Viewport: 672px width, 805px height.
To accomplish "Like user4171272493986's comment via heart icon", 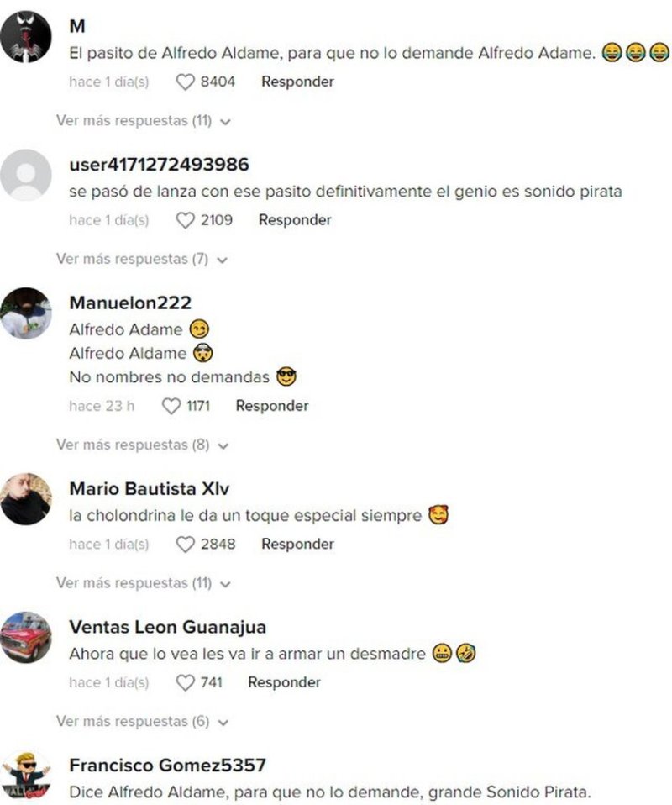I will click(x=186, y=221).
